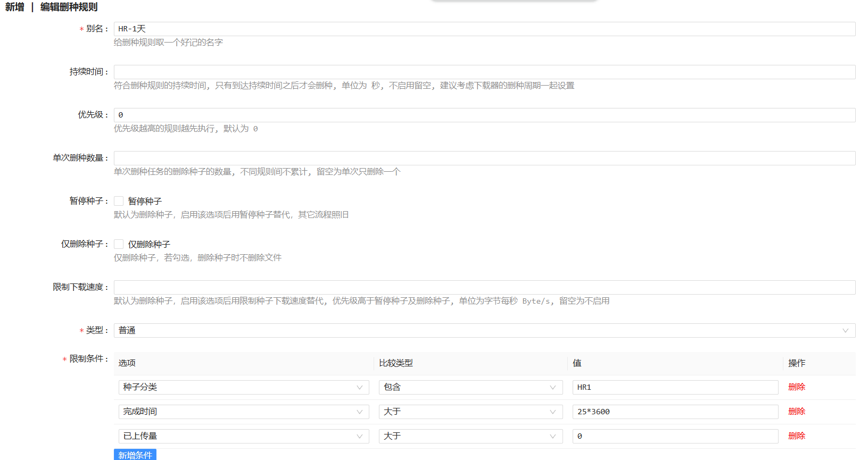This screenshot has height=460, width=868.
Task: Click the 优先级 input field
Action: pyautogui.click(x=484, y=115)
